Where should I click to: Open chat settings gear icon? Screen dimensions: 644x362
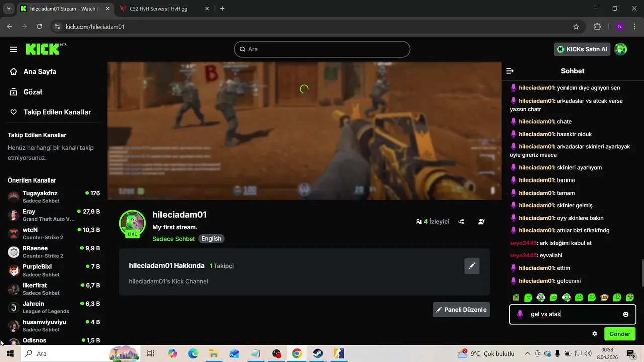click(x=595, y=334)
